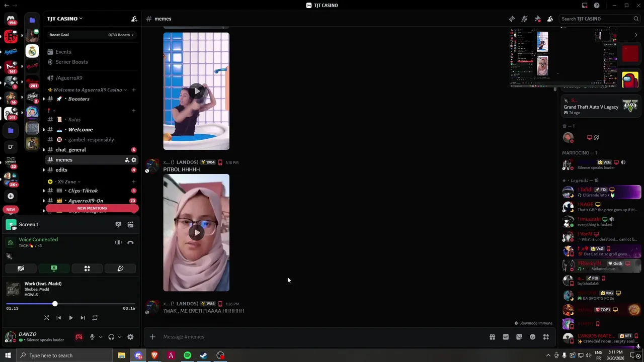Stop streaming Screen 1 icon
This screenshot has width=644, height=362.
coord(118,225)
